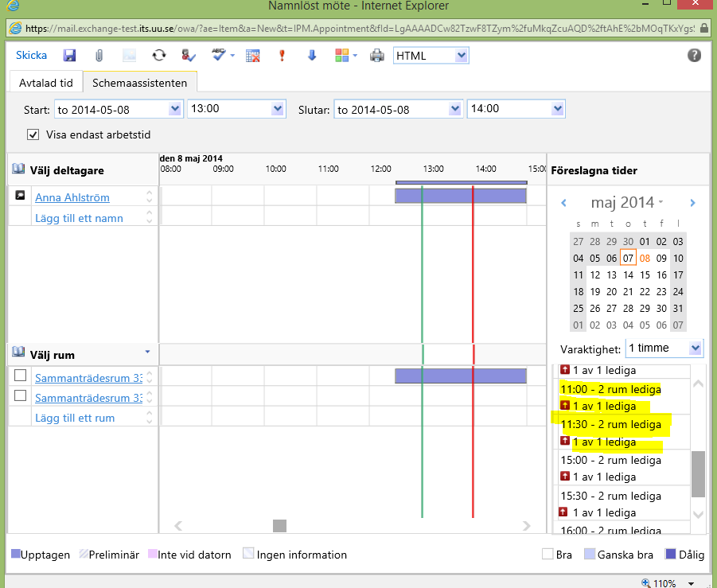Open help with the question mark icon

click(x=694, y=56)
